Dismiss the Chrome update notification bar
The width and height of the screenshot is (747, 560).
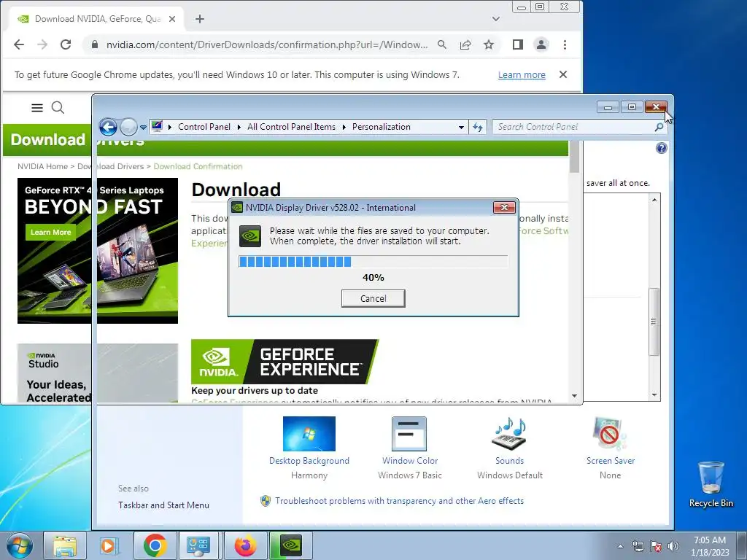pyautogui.click(x=563, y=75)
